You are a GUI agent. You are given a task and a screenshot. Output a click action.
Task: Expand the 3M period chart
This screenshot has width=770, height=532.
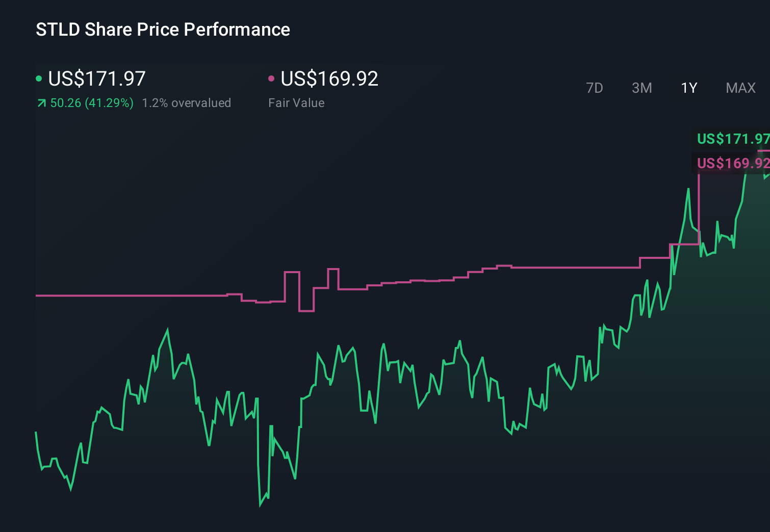point(641,88)
